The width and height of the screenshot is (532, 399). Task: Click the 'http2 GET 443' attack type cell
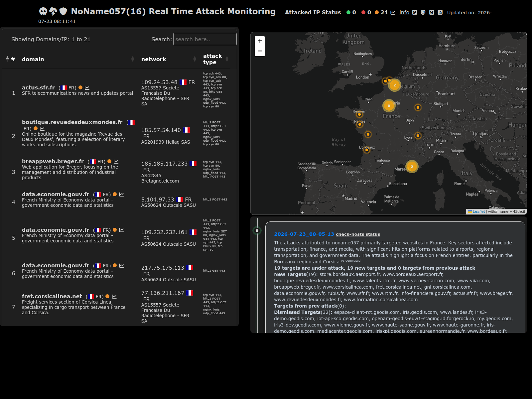pyautogui.click(x=214, y=271)
